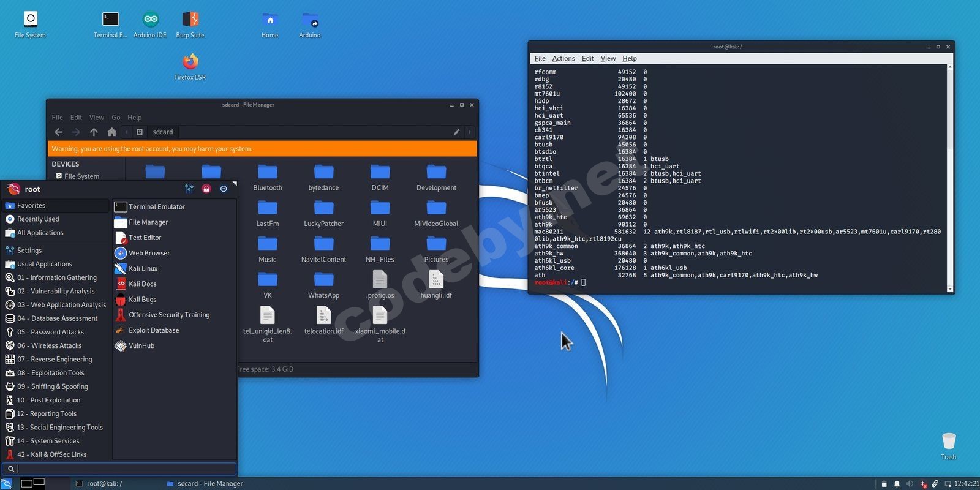Toggle the path edit pencil button

click(456, 132)
